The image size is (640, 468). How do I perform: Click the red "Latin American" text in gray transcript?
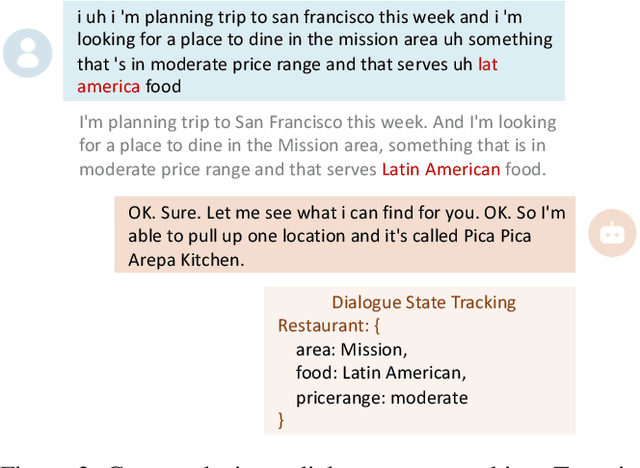coord(440,169)
